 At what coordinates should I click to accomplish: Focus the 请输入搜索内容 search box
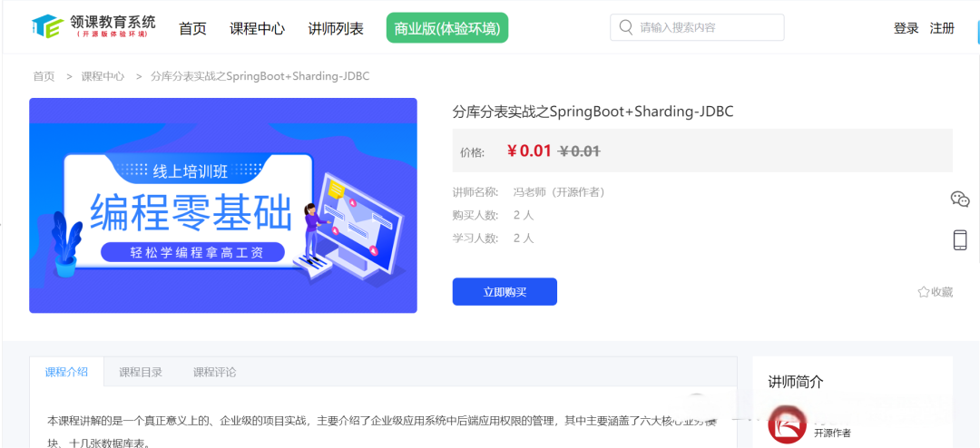(x=697, y=27)
